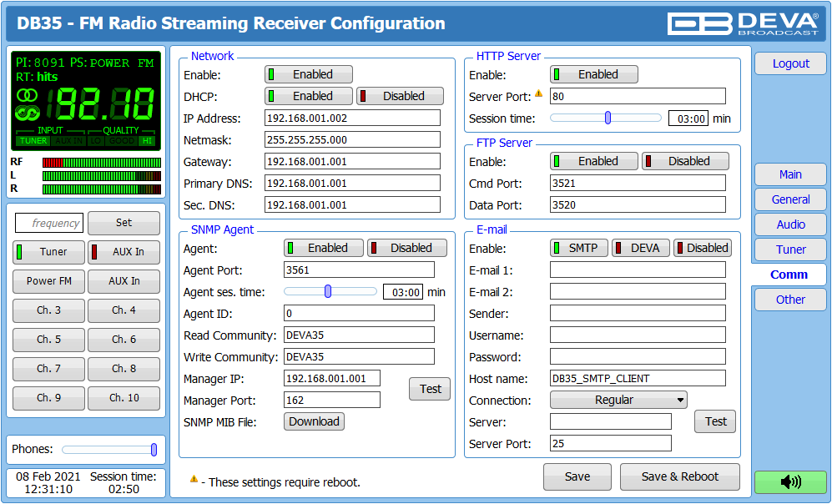This screenshot has width=832, height=504.
Task: Select preset Ch. 6
Action: [124, 340]
